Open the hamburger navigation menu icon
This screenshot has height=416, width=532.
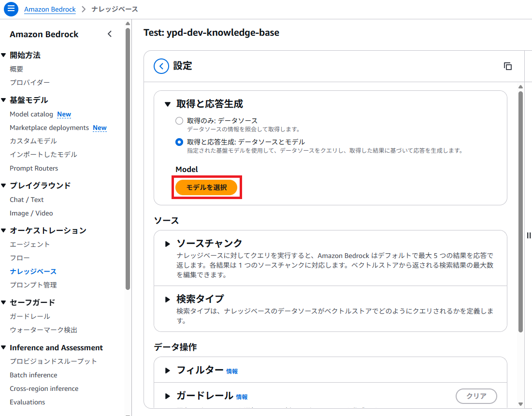pyautogui.click(x=11, y=9)
